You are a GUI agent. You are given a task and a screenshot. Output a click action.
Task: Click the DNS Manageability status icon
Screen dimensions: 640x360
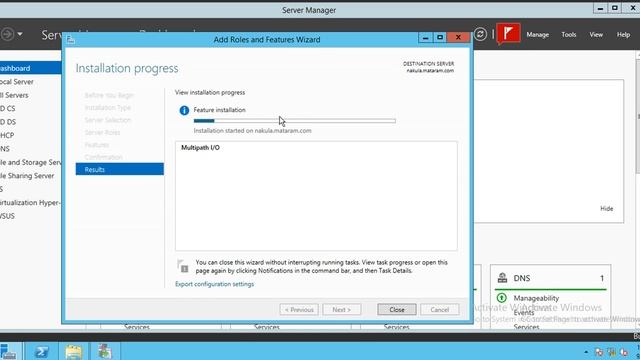pos(502,298)
